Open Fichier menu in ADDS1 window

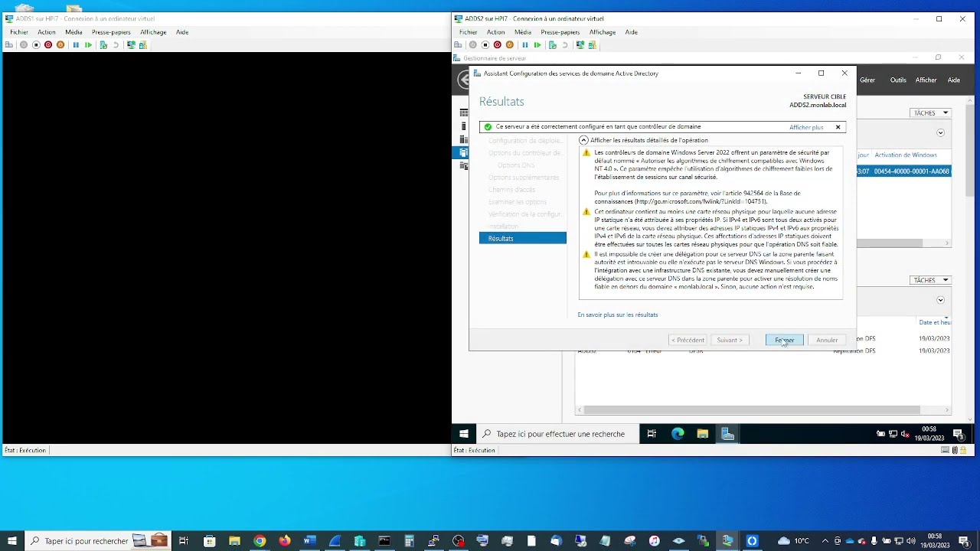coord(19,32)
